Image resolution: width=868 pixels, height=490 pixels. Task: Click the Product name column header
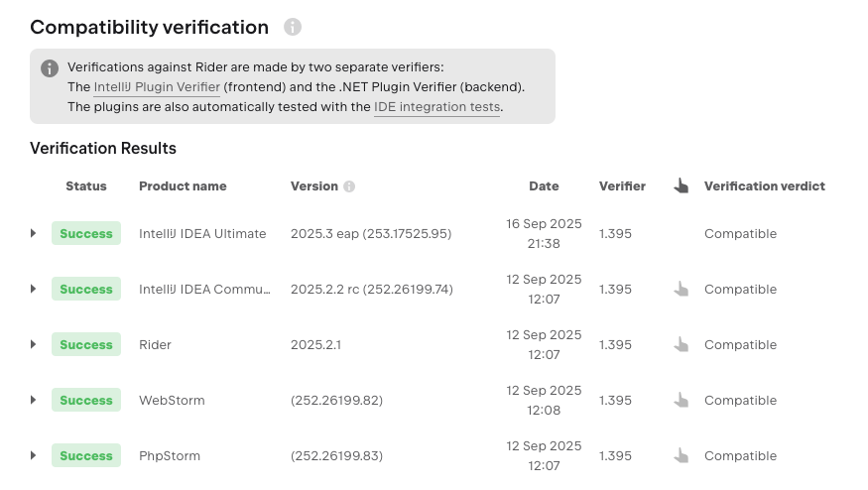click(183, 186)
